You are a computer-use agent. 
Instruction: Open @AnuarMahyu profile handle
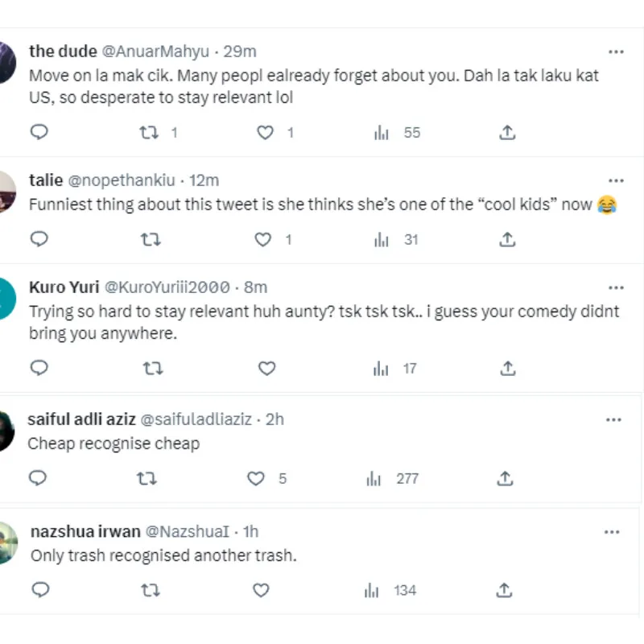[156, 52]
